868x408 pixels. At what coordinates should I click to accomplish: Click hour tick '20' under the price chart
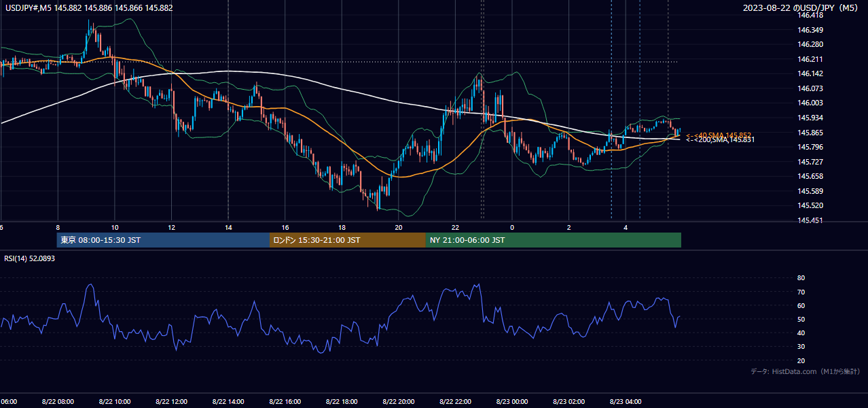tap(399, 227)
